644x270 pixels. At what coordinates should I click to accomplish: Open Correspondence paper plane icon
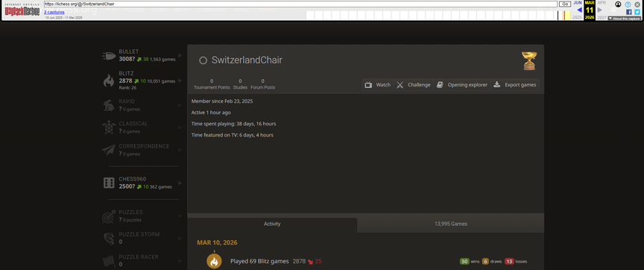point(108,150)
